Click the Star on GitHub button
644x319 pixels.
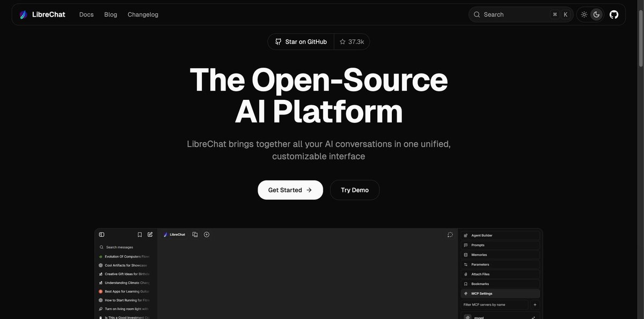pyautogui.click(x=301, y=42)
